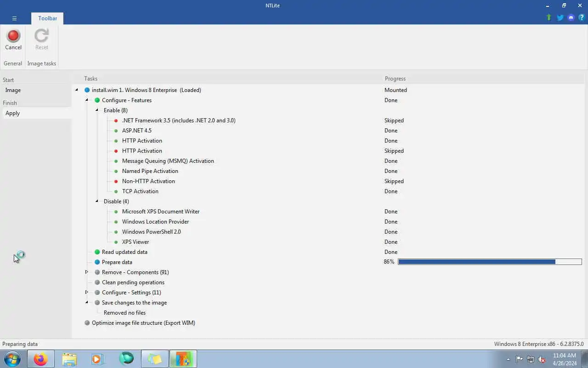Click the red dot beside Non-HTTP Activation

116,181
